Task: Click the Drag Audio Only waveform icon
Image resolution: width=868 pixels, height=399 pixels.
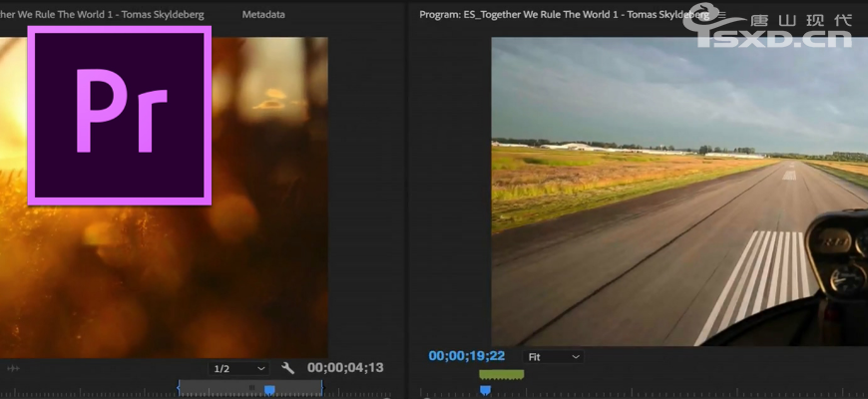Action: 13,368
